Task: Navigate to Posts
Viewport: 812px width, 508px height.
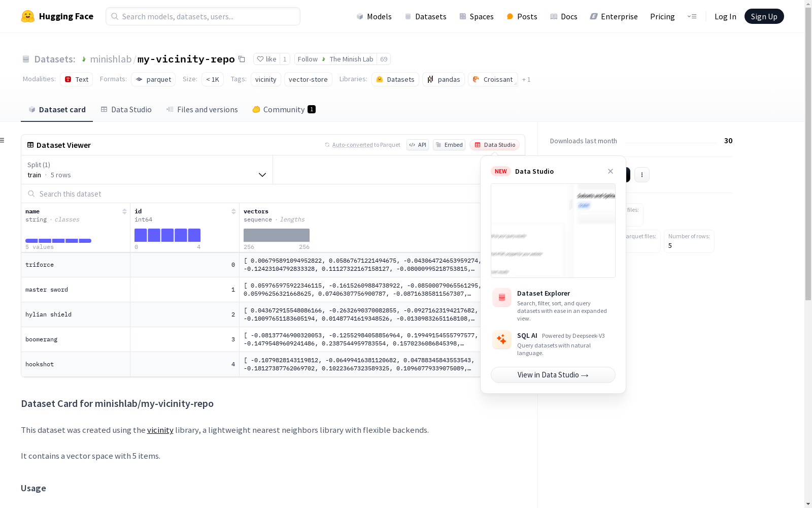Action: pos(522,16)
